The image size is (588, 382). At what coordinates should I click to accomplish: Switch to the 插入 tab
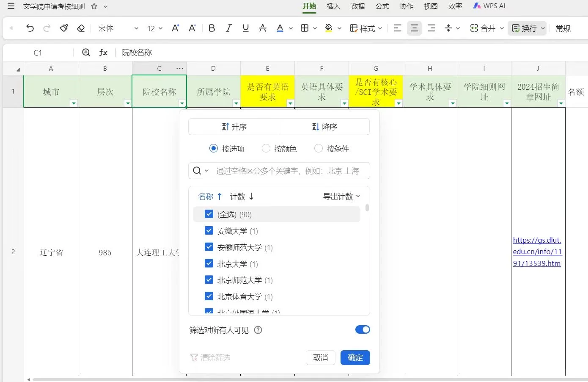click(333, 6)
